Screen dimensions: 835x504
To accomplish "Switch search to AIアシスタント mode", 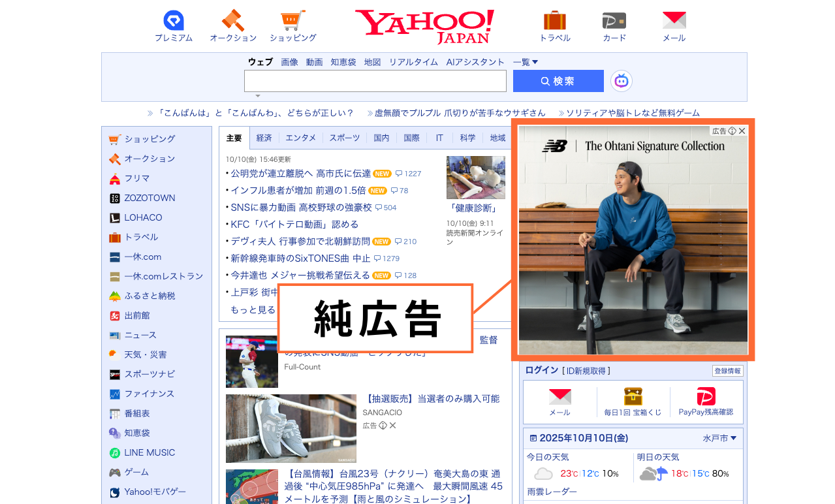I will [475, 62].
